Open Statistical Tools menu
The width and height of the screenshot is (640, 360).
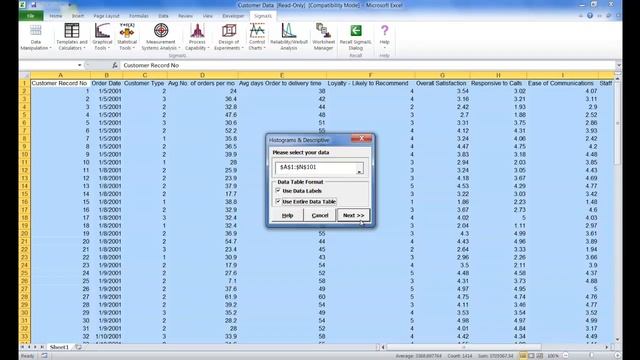pos(127,37)
